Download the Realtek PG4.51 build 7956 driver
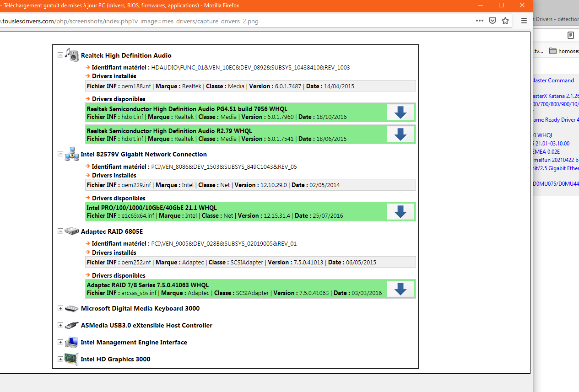This screenshot has width=579, height=392. (400, 112)
